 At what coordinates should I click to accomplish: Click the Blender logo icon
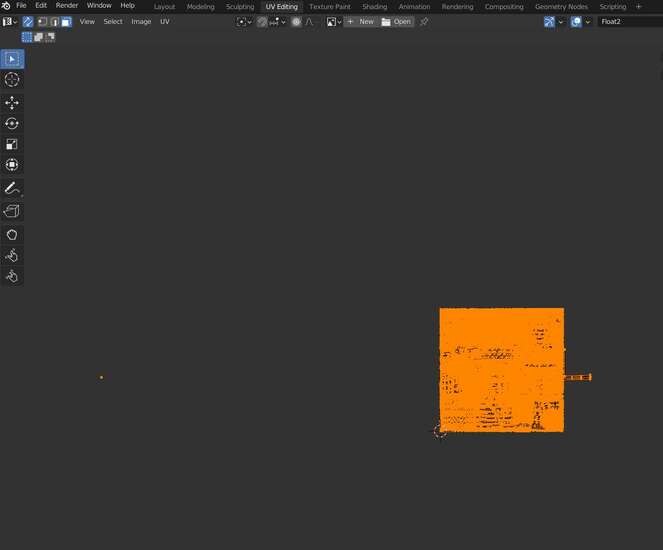pyautogui.click(x=6, y=5)
